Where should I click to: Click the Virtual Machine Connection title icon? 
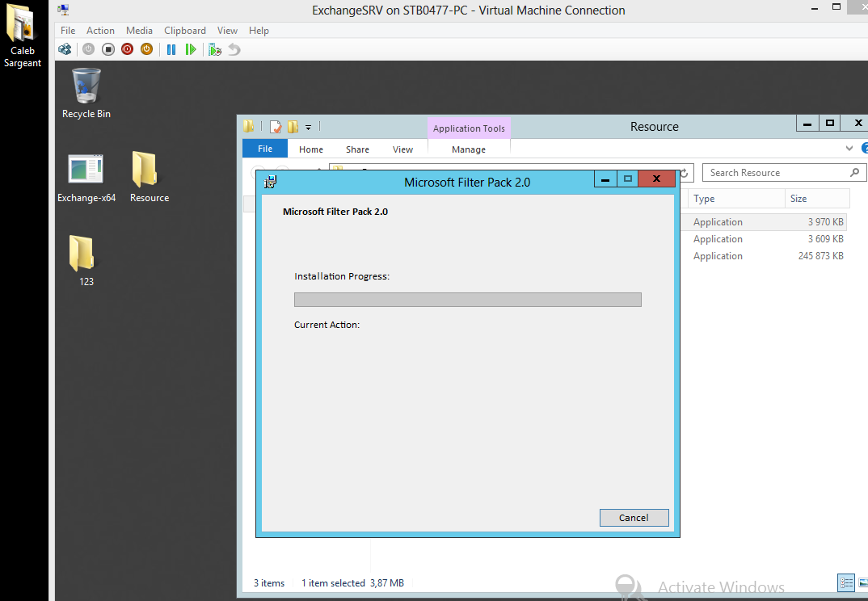[x=64, y=10]
